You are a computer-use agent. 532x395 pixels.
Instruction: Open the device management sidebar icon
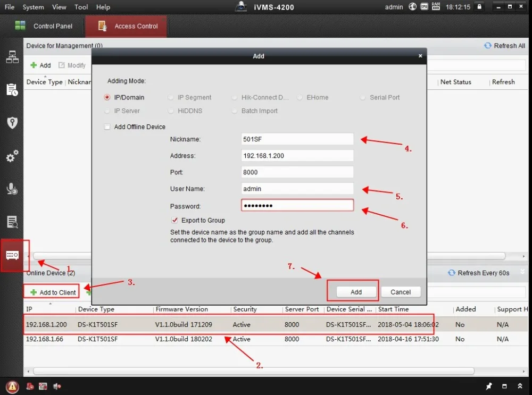12,255
